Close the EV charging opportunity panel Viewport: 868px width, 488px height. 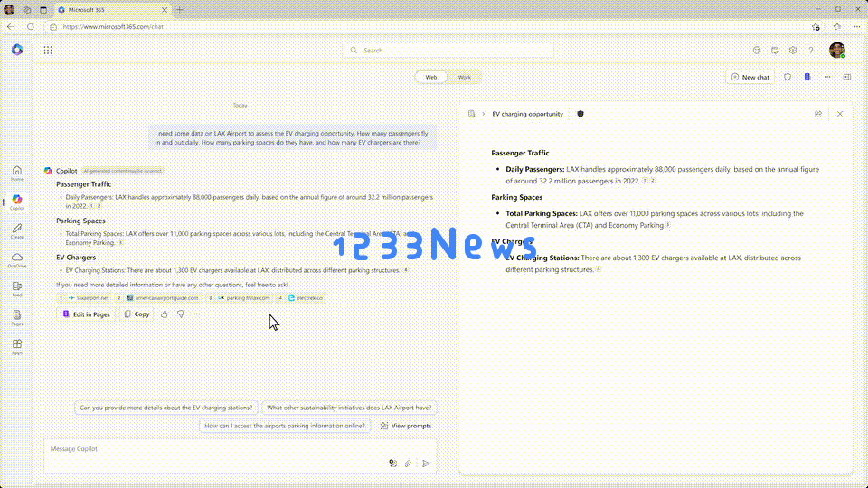click(x=840, y=114)
